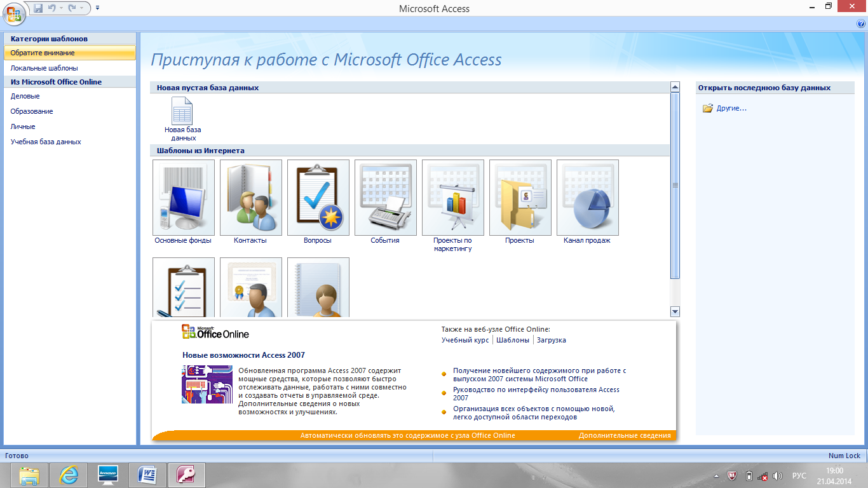Click the Redo icon in Quick Access toolbar
This screenshot has height=488, width=868.
[x=72, y=8]
